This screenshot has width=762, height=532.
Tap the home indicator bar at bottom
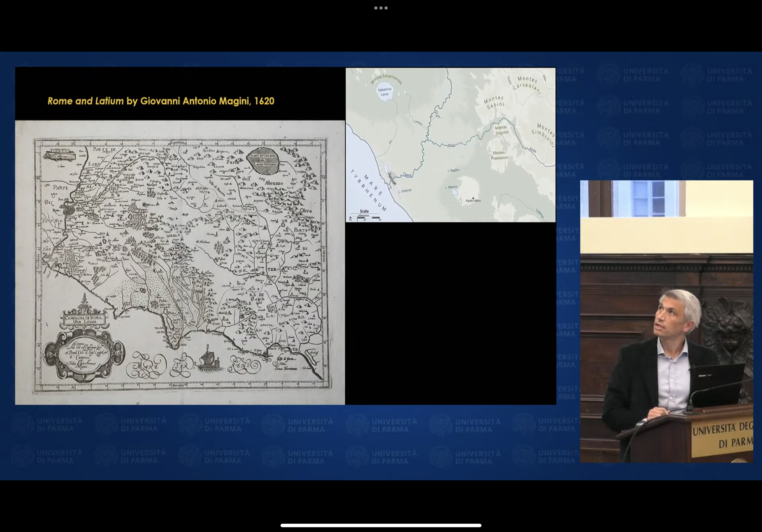tap(381, 525)
